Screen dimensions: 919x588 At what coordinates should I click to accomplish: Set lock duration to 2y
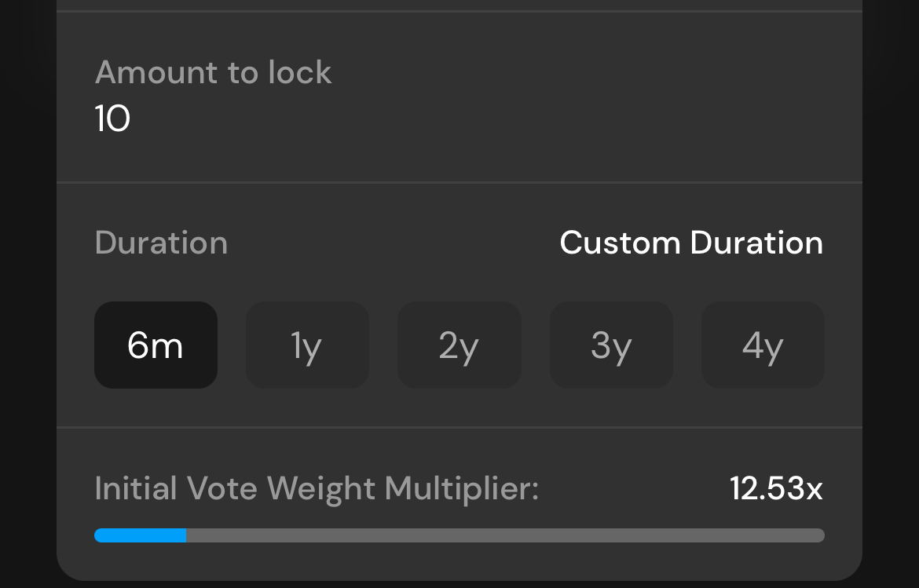click(459, 345)
